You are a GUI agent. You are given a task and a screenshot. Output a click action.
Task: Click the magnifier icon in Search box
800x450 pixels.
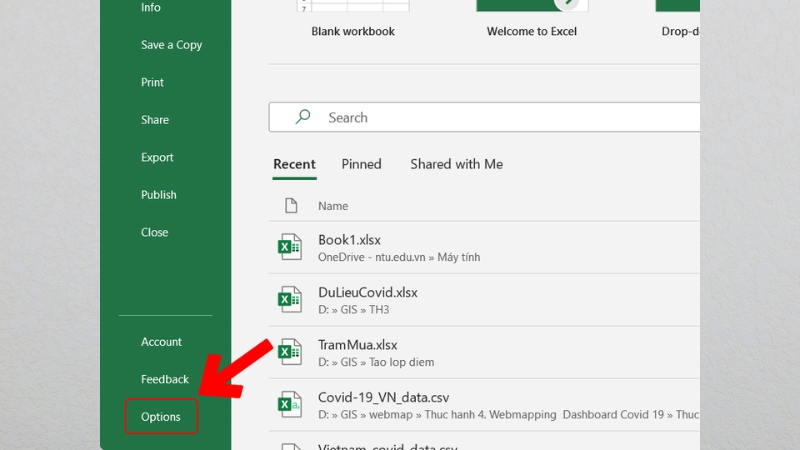click(302, 117)
